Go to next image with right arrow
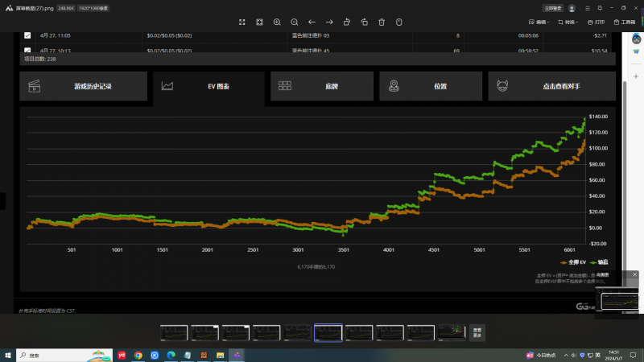 click(329, 22)
